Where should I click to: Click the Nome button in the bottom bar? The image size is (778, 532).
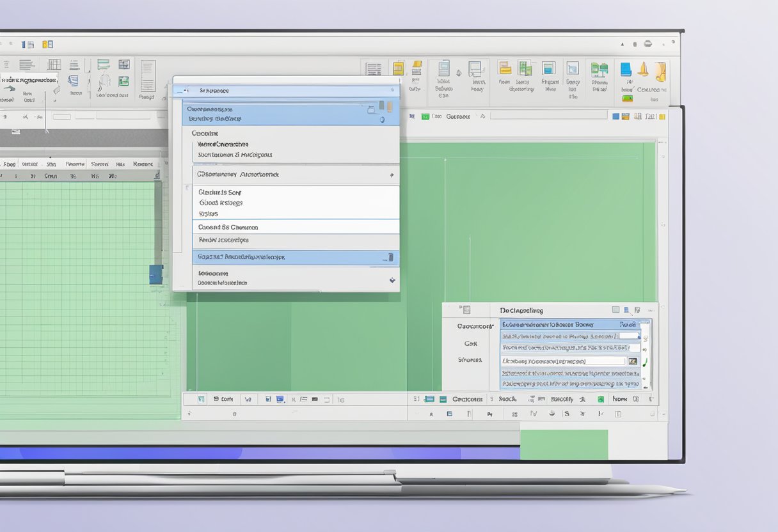click(x=619, y=399)
